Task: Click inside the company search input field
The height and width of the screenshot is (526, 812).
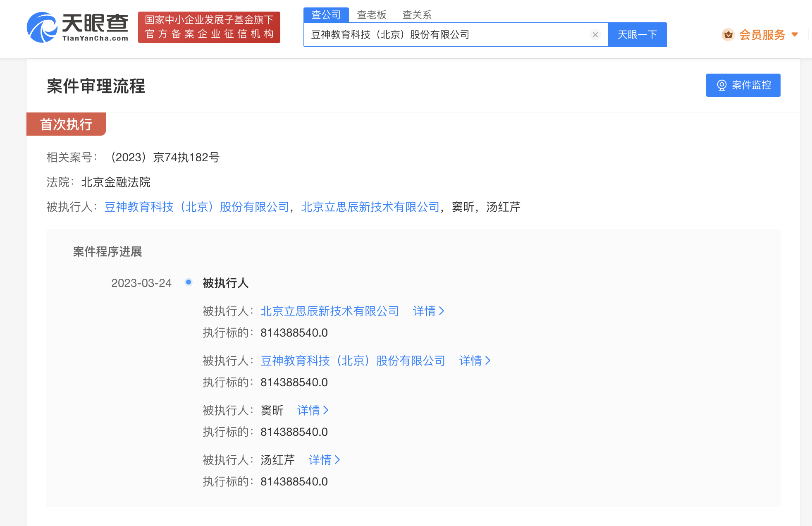Action: point(434,34)
